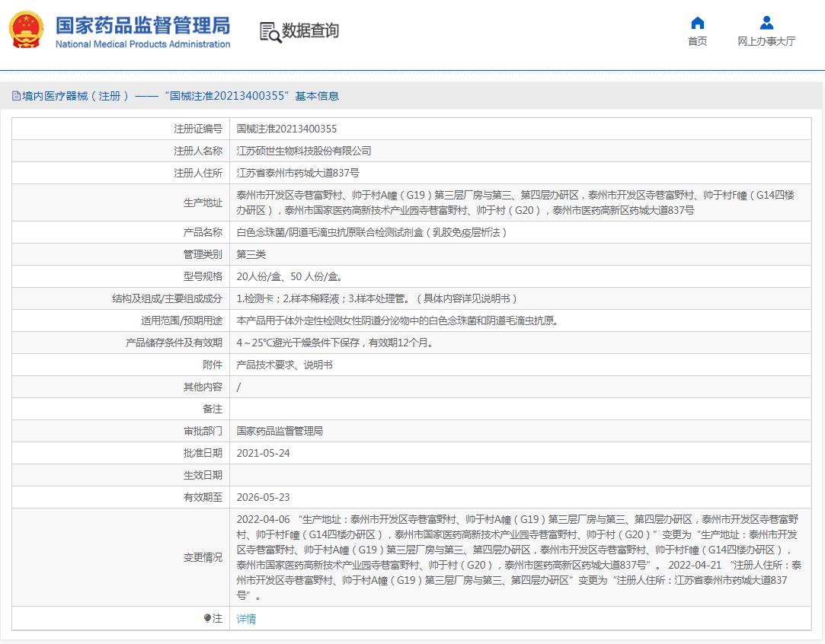
Task: Click the 1.检测卡；2.样本稀释液 composition value
Action: pos(377,298)
